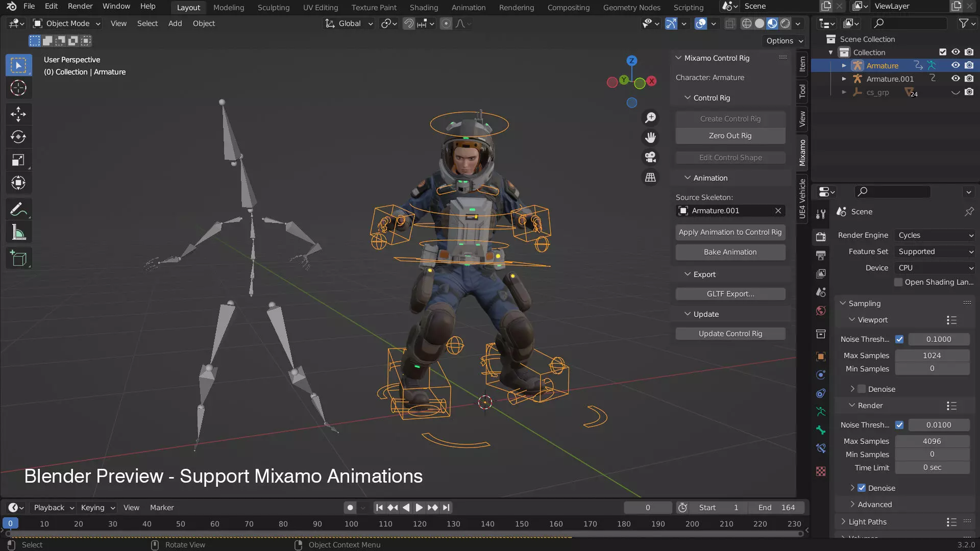Click GLTF Export button

coord(730,294)
